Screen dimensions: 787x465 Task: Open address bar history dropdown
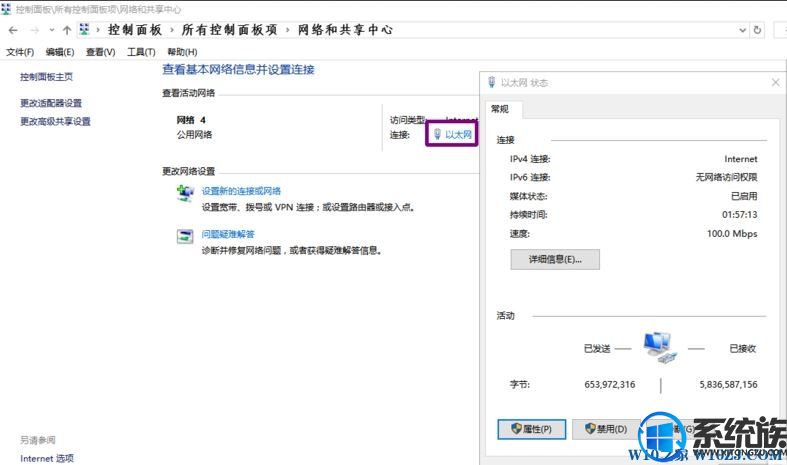(x=742, y=30)
